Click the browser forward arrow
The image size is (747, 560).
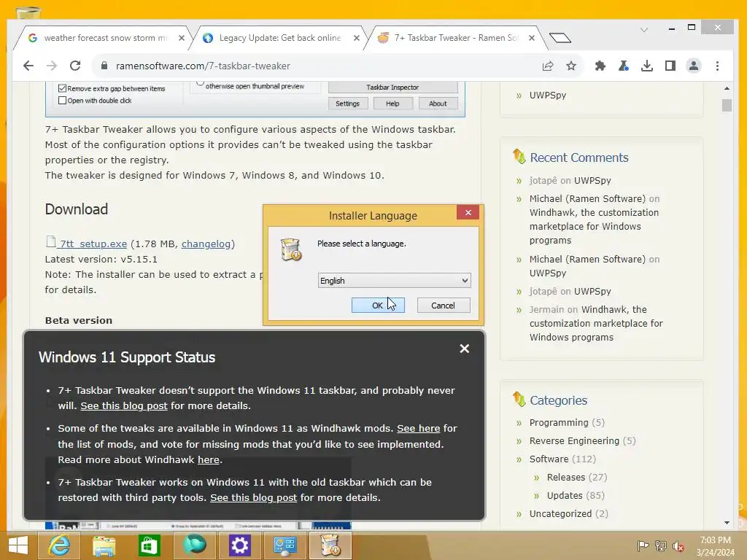click(x=52, y=66)
